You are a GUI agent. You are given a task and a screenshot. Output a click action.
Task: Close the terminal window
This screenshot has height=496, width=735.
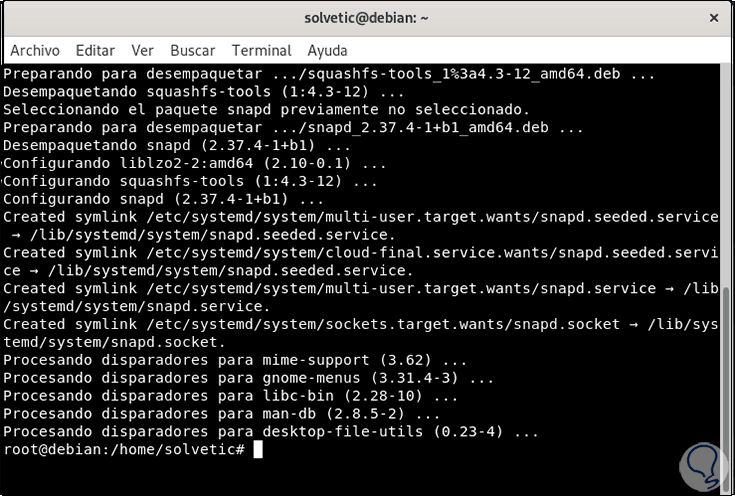[712, 18]
